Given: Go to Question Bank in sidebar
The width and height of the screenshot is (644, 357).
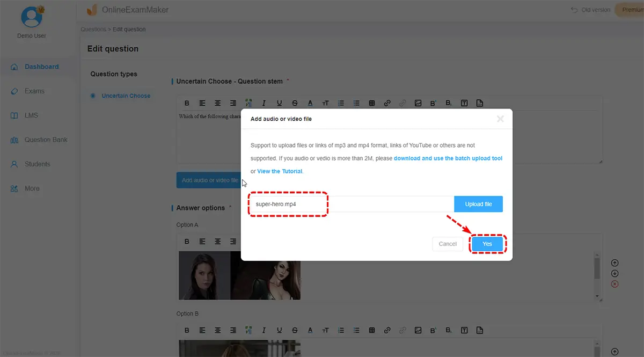Looking at the screenshot, I should click(46, 140).
